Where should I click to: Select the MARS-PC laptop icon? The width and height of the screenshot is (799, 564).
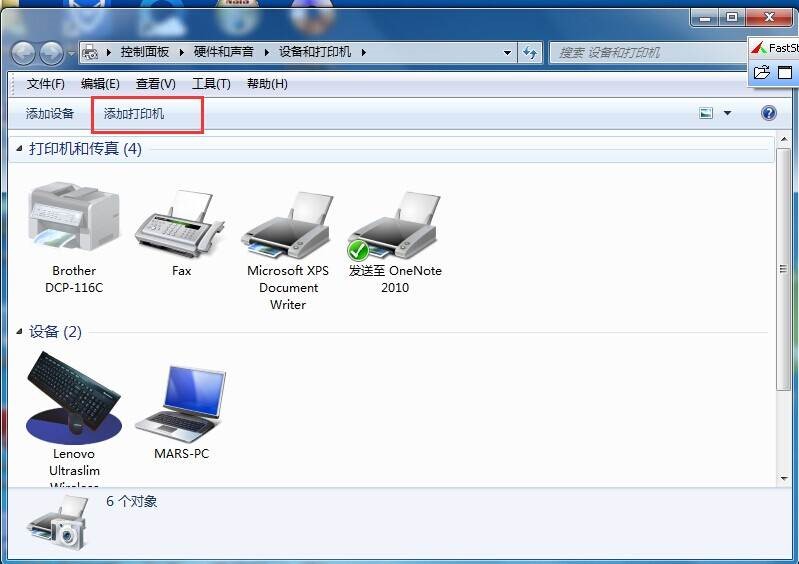tap(181, 404)
